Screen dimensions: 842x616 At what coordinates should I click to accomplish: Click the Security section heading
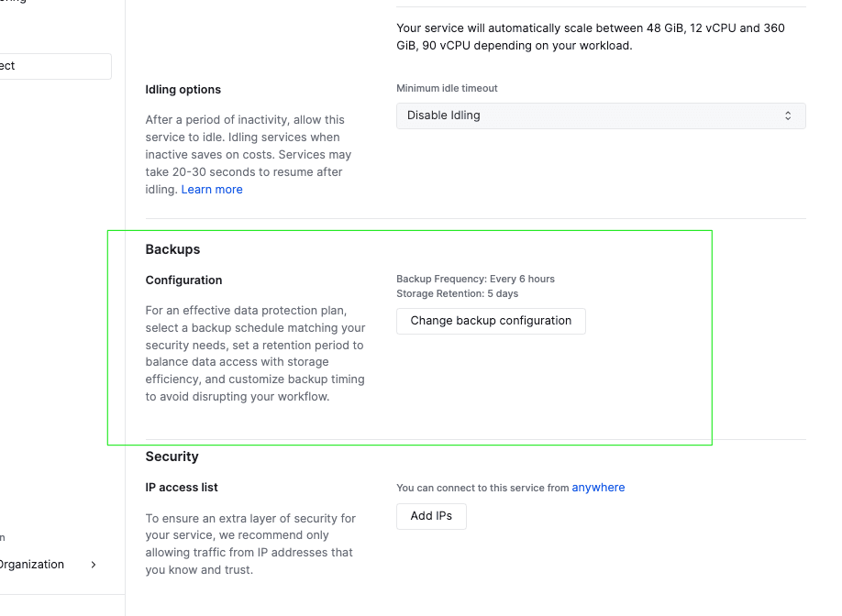tap(172, 456)
